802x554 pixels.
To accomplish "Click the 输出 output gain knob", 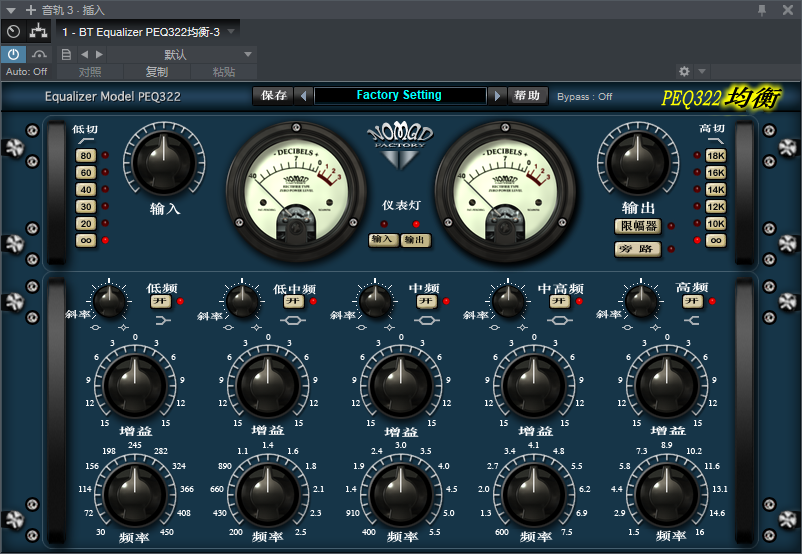I will tap(638, 163).
